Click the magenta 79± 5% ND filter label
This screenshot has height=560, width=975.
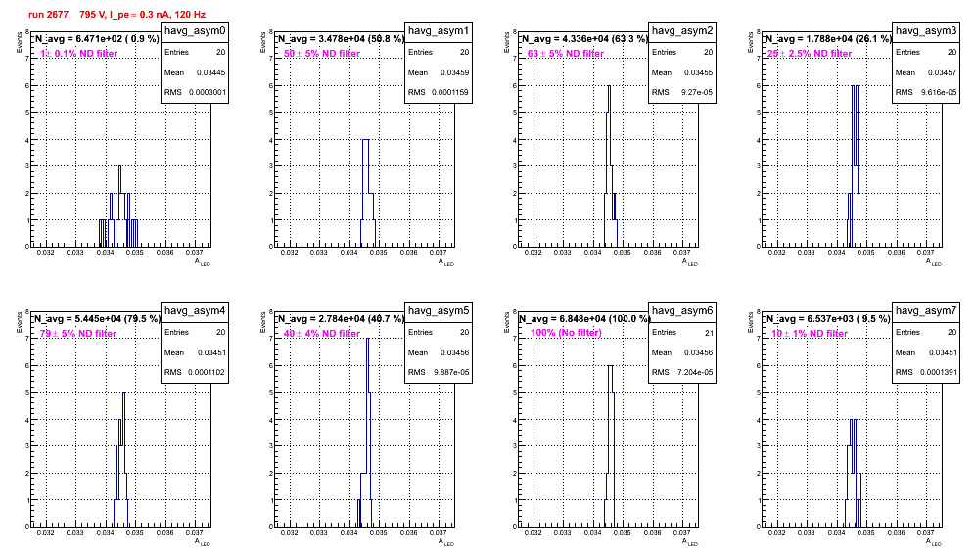tap(78, 334)
